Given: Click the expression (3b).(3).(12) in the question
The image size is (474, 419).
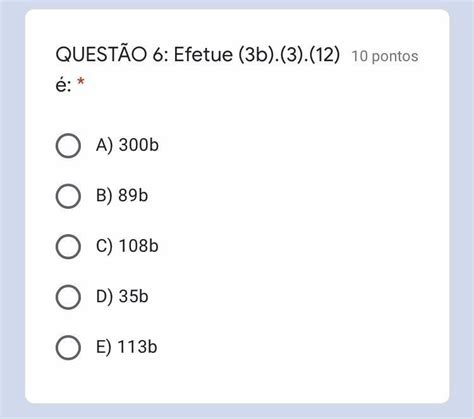Looking at the screenshot, I should [289, 55].
